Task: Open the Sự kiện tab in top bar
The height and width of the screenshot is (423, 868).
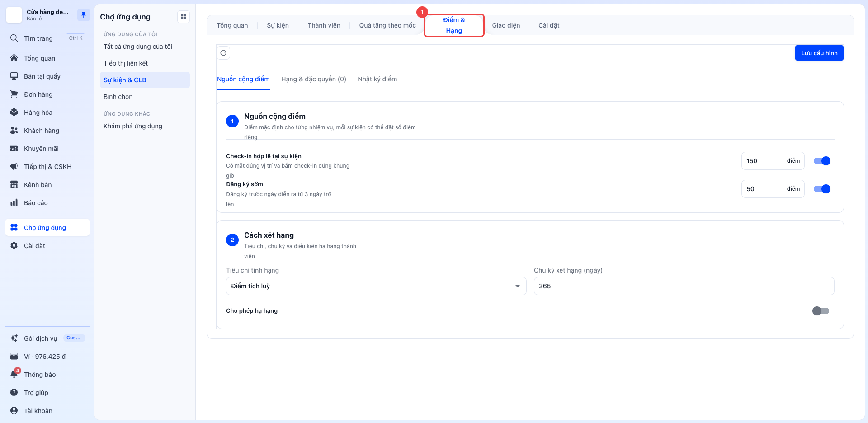Action: coord(278,25)
